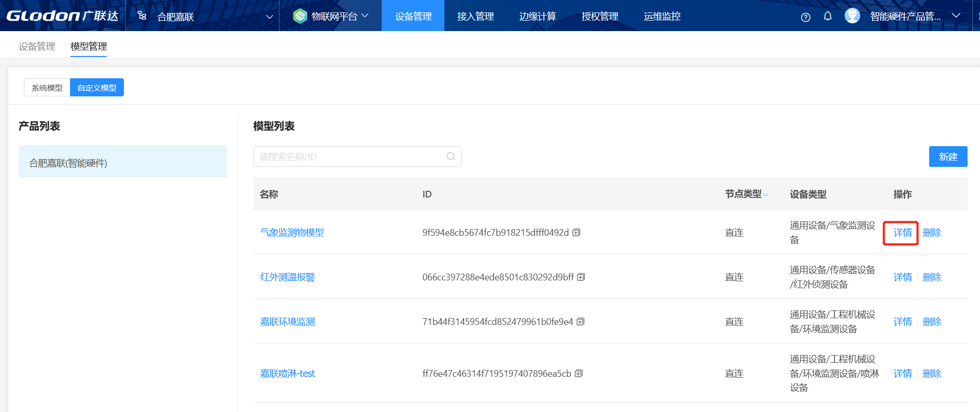Expand the 合肥嘉联 organization dropdown

tap(269, 17)
